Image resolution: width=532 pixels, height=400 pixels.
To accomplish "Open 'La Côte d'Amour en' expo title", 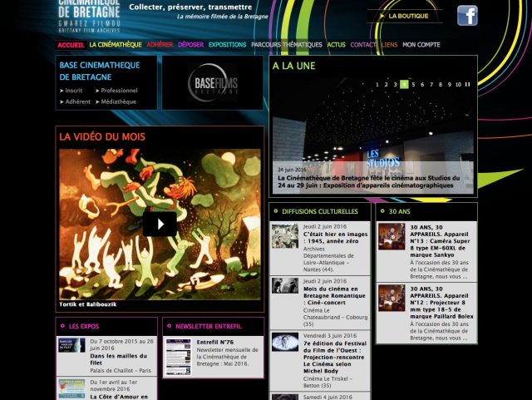I will point(119,397).
